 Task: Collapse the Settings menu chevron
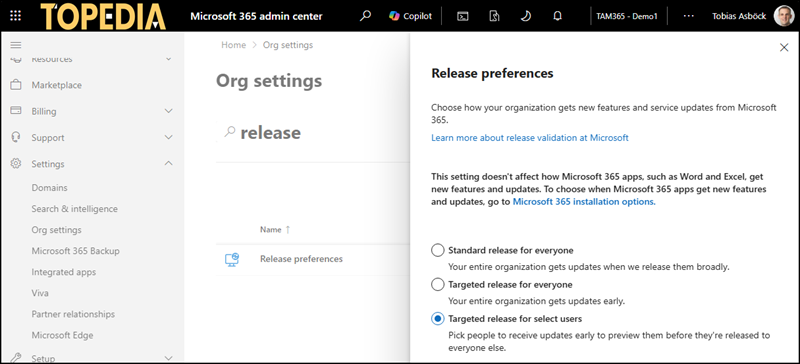[x=168, y=163]
